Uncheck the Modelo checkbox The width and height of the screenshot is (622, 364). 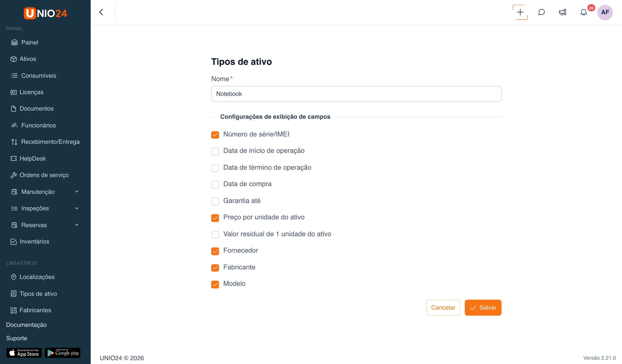[215, 284]
